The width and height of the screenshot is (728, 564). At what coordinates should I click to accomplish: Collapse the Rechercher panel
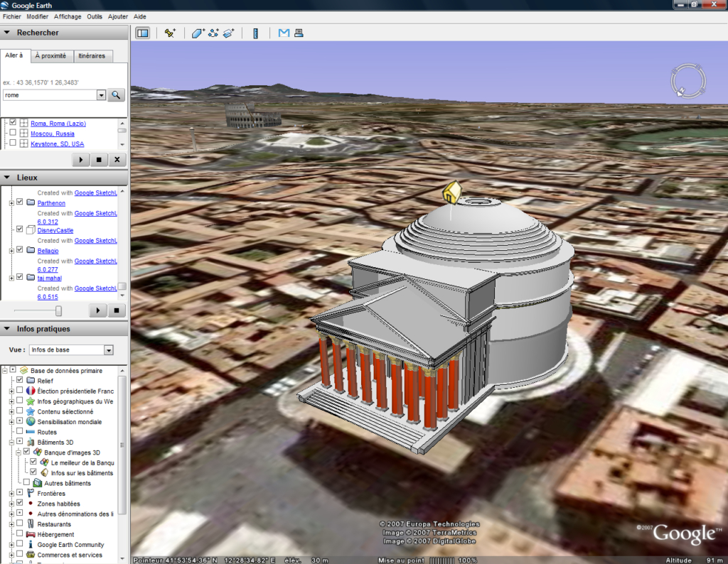coord(7,33)
